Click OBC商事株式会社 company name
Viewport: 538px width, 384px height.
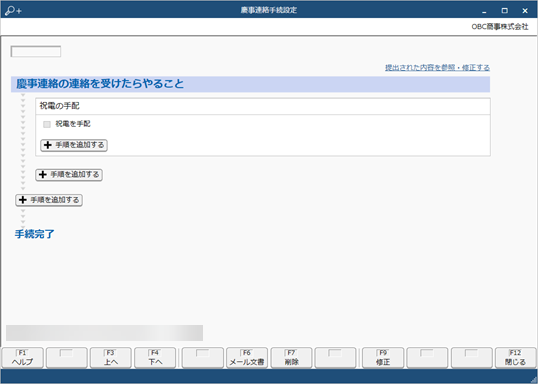(x=500, y=27)
